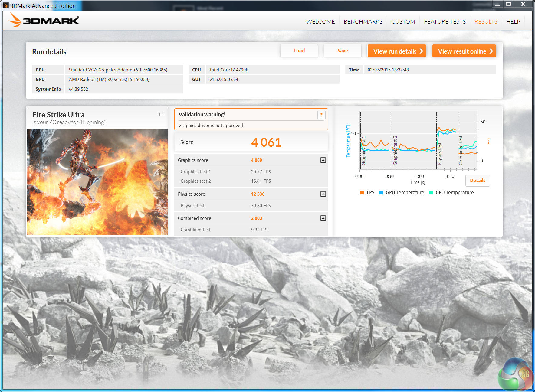This screenshot has width=535, height=392.
Task: Open View result online
Action: (464, 51)
